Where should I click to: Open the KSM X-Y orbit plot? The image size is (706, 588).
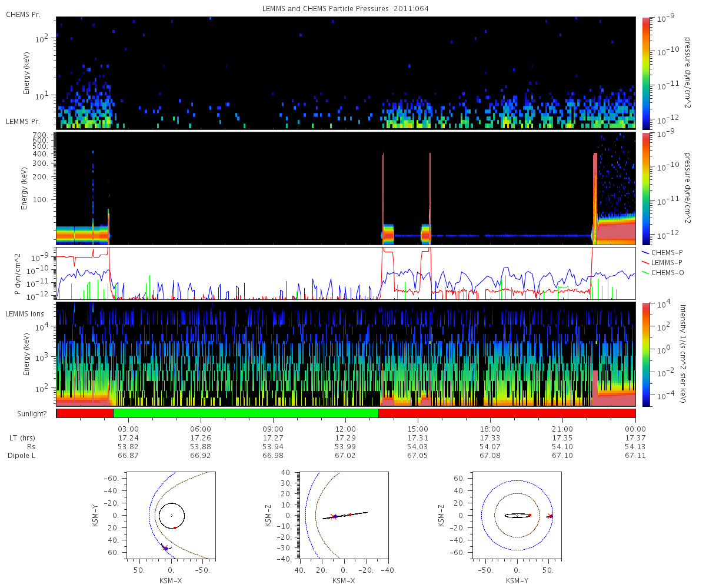[171, 515]
